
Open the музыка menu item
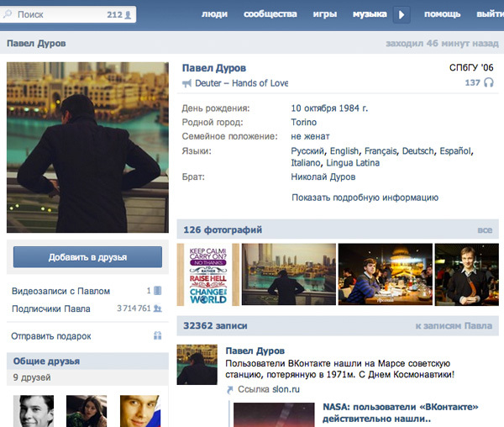click(370, 14)
